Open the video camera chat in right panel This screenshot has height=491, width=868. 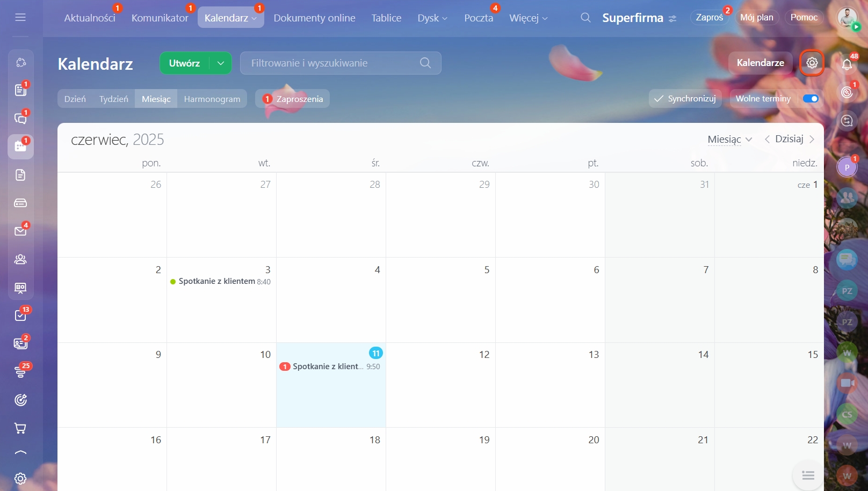tap(847, 383)
